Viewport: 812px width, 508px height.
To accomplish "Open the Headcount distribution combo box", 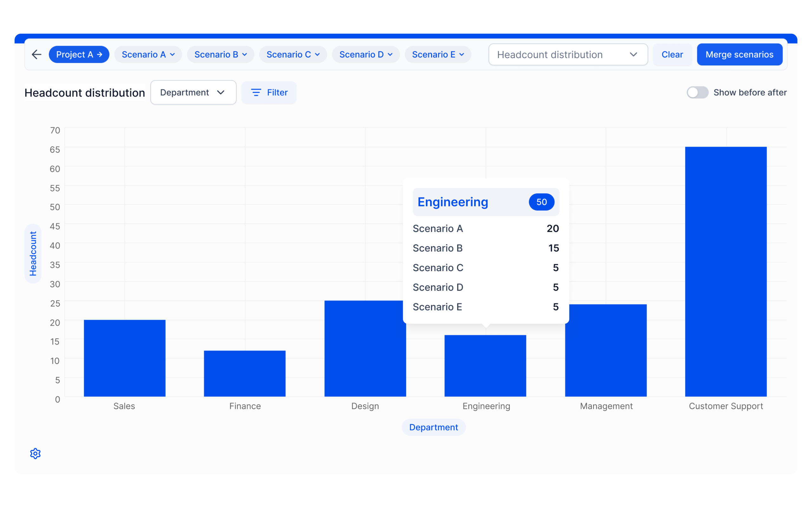I will click(x=568, y=54).
